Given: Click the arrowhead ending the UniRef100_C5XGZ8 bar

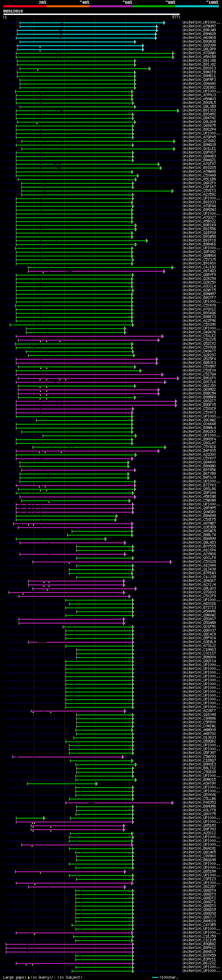Looking at the screenshot, I should [x=171, y=561].
